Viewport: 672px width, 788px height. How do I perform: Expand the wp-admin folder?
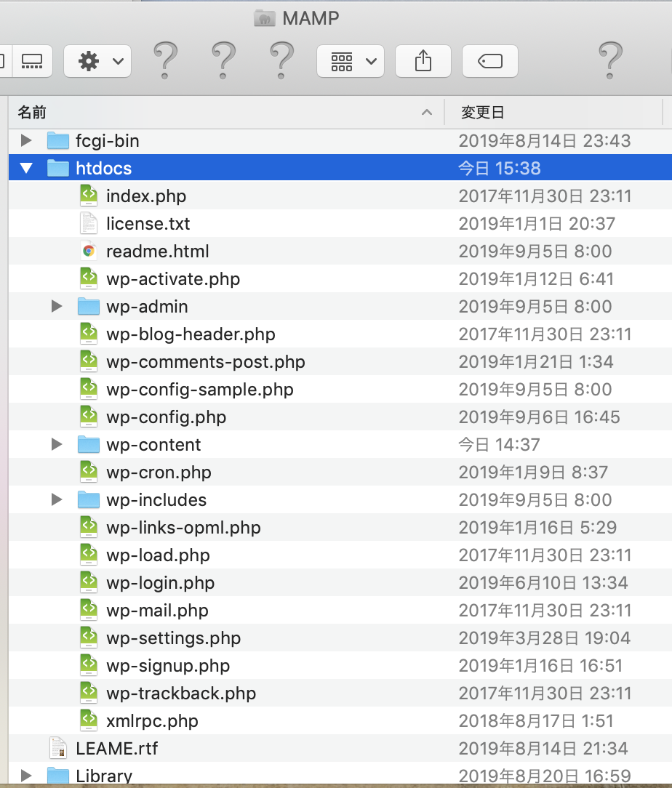[57, 306]
